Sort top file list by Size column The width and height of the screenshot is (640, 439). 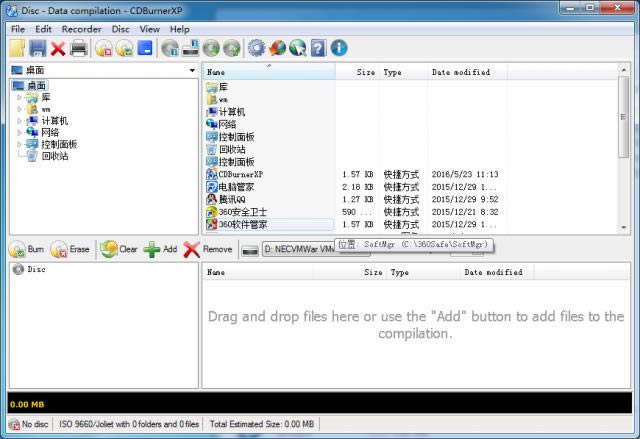tap(358, 72)
